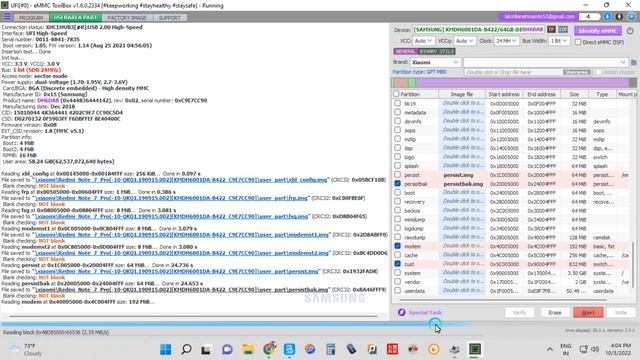
Task: Select the green UFI eMMC ToolBox taskbar icon
Action: point(474,349)
